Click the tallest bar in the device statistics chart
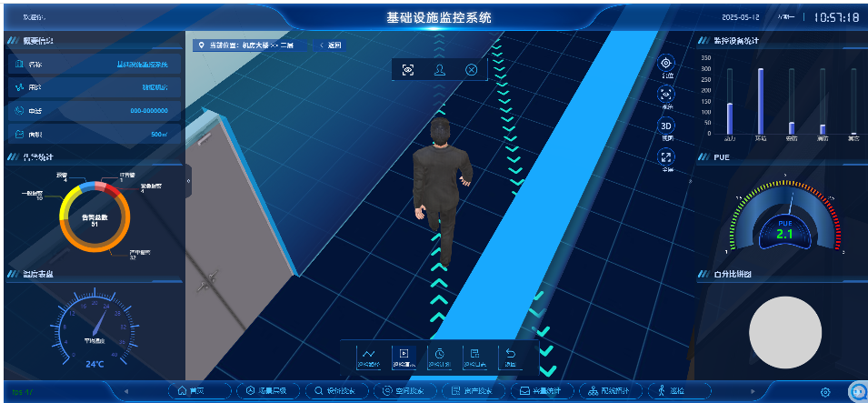868x403 pixels. (761, 101)
